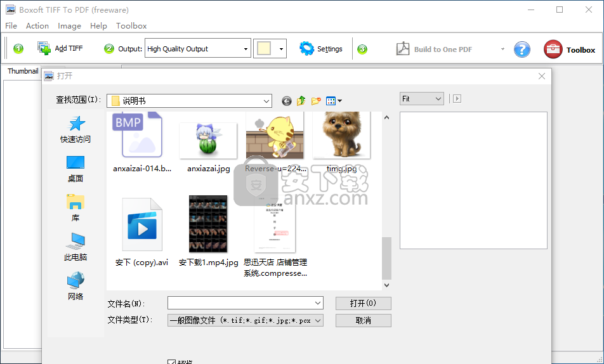The width and height of the screenshot is (604, 364).
Task: Click the blue Help question mark icon
Action: [x=522, y=49]
